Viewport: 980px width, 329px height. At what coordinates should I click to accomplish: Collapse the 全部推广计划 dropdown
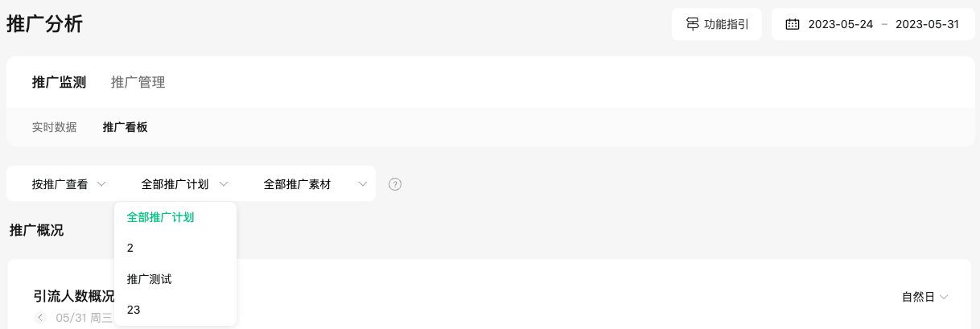(x=185, y=184)
